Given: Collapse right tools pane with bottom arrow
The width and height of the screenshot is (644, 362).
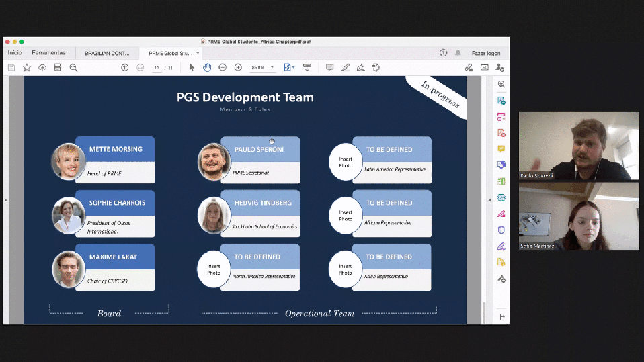Looking at the screenshot, I should [x=502, y=316].
